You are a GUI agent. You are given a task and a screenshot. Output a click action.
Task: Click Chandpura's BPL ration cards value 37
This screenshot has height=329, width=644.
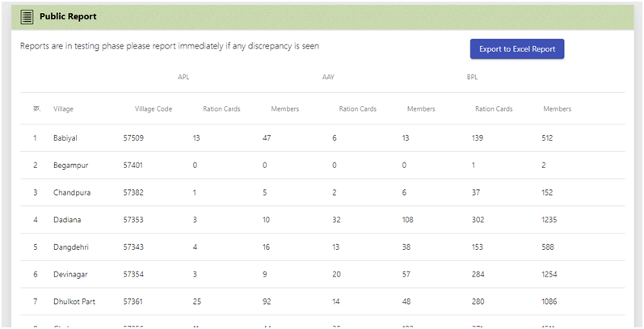[x=476, y=192]
